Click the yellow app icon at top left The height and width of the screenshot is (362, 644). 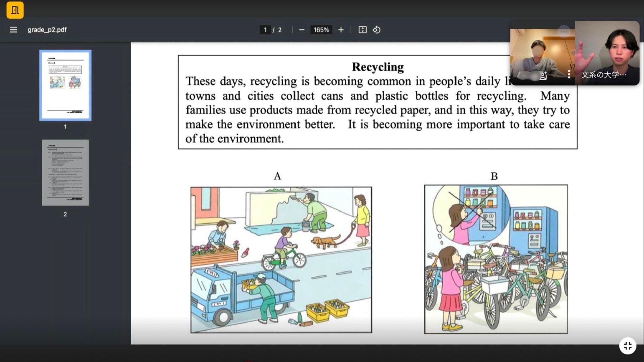tap(15, 10)
